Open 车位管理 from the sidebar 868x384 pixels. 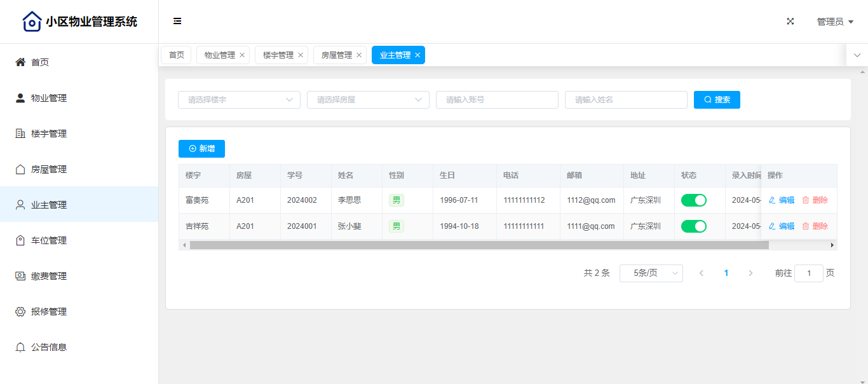[49, 240]
